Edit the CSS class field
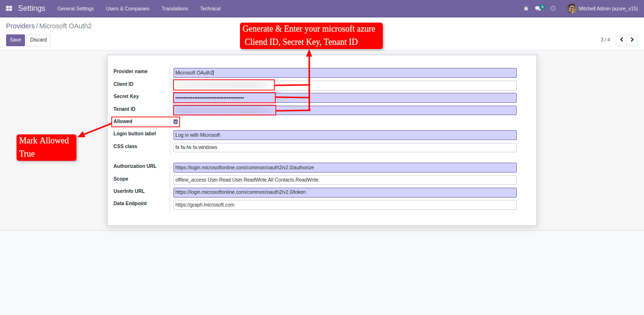The image size is (644, 315). pos(345,148)
